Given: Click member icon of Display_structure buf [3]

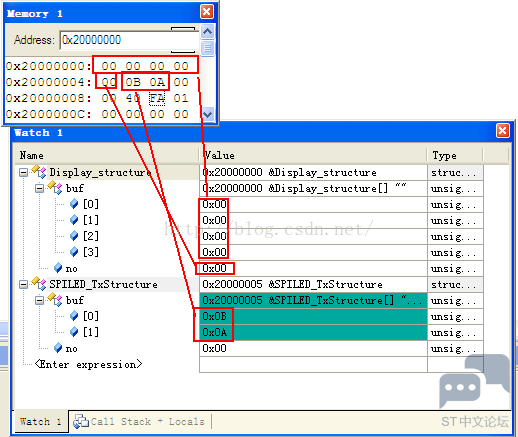Looking at the screenshot, I should click(74, 252).
